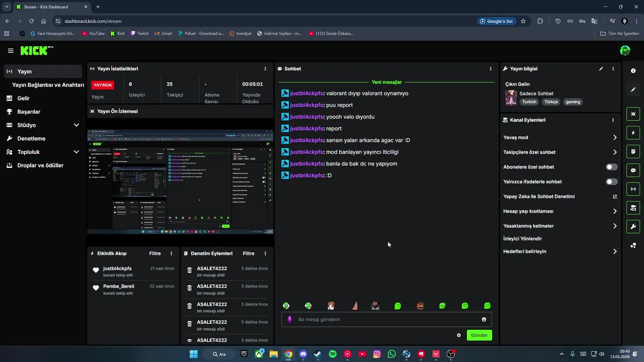Click the Turkish tag in Yayın bilgisi
This screenshot has height=362, width=644.
(529, 102)
